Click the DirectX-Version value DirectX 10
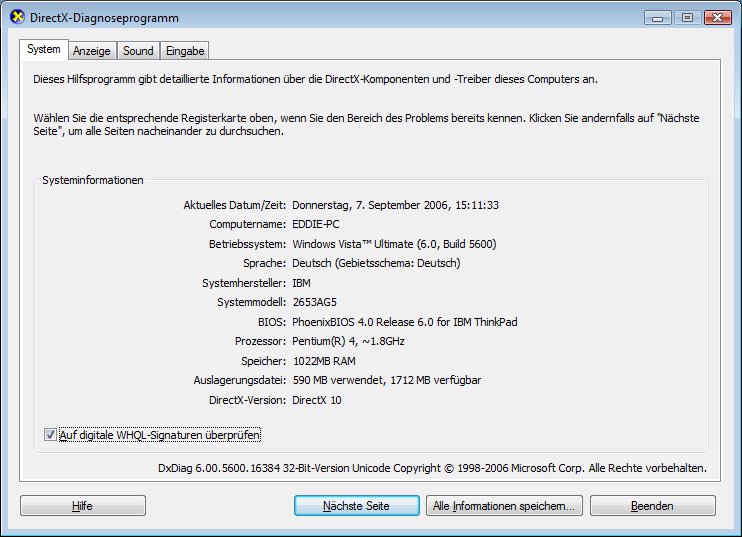 (317, 400)
